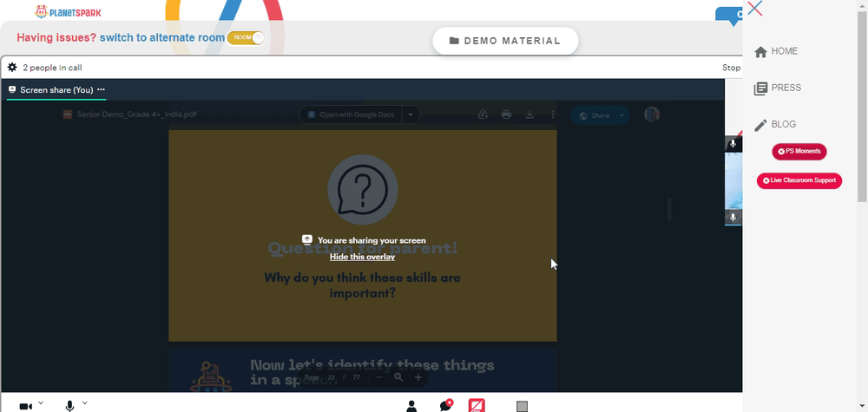
Task: Click the blue chat bubble at top
Action: pyautogui.click(x=730, y=16)
